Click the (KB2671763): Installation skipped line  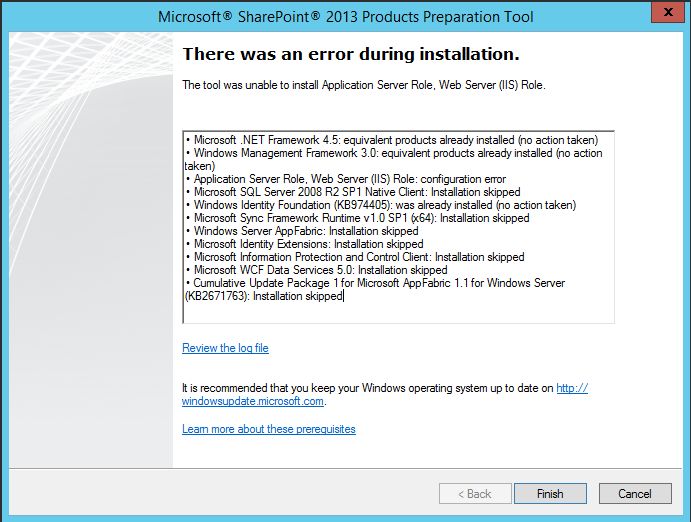[264, 296]
